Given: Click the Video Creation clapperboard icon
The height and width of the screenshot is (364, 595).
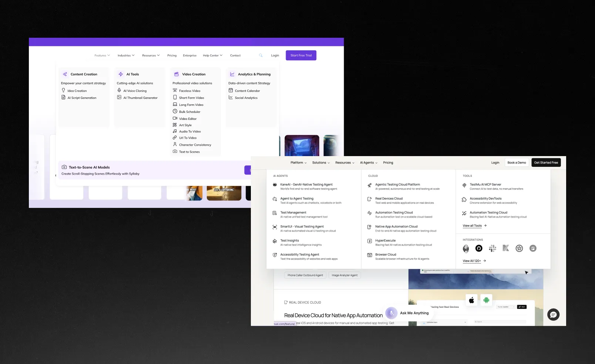Looking at the screenshot, I should click(x=177, y=74).
